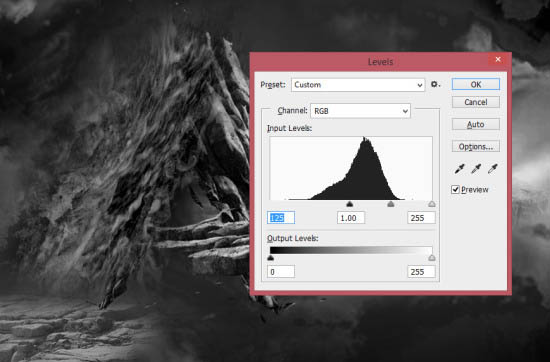Viewport: 550px width, 362px height.
Task: Close the Levels dialog window
Action: 498,59
